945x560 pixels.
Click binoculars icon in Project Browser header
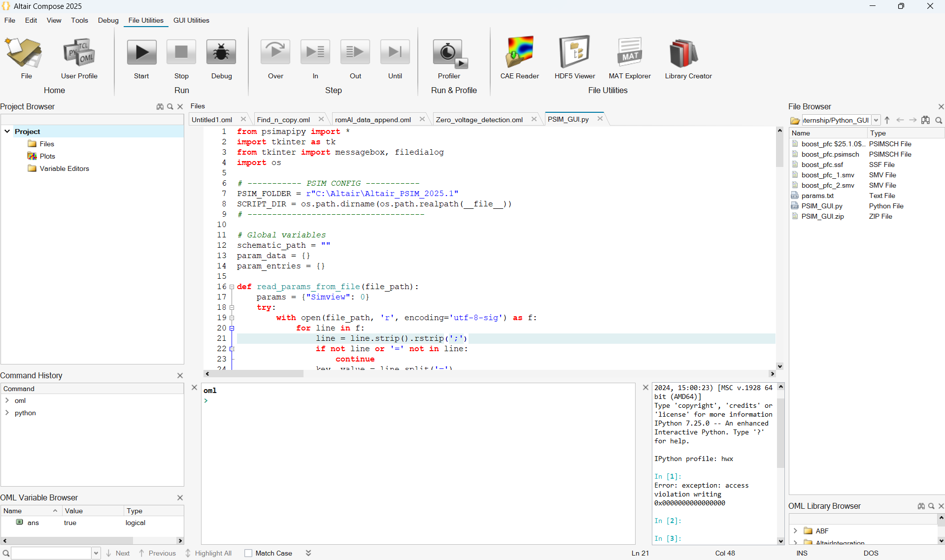(x=160, y=107)
